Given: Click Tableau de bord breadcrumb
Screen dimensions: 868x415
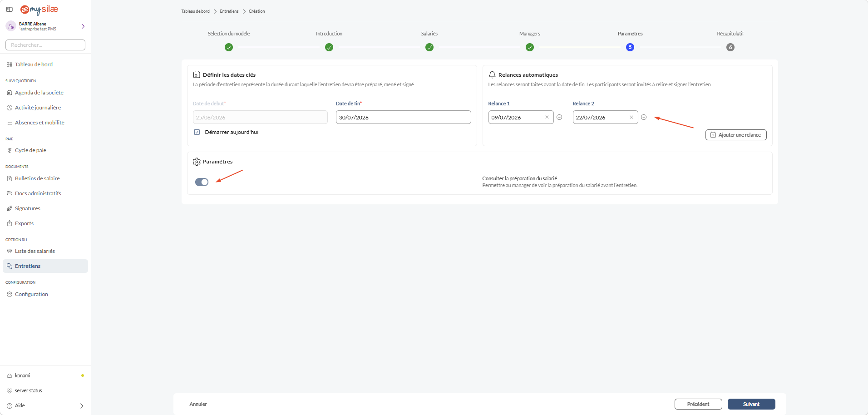Looking at the screenshot, I should pos(195,11).
